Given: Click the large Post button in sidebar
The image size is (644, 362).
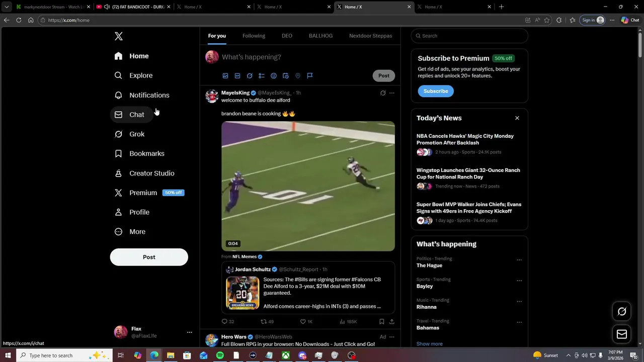Looking at the screenshot, I should (x=149, y=257).
